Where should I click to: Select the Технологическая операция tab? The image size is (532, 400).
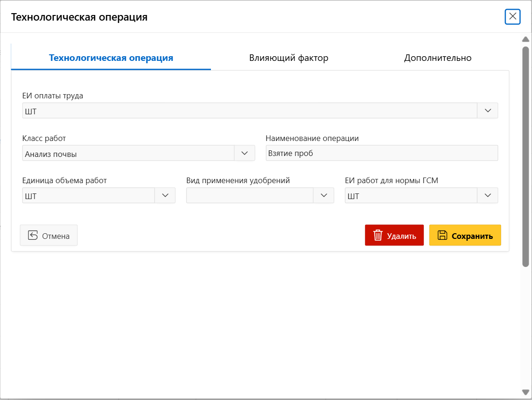pyautogui.click(x=111, y=58)
